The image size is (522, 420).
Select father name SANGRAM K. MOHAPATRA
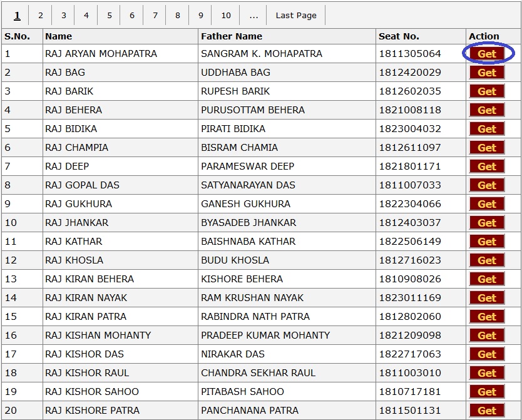click(x=262, y=54)
